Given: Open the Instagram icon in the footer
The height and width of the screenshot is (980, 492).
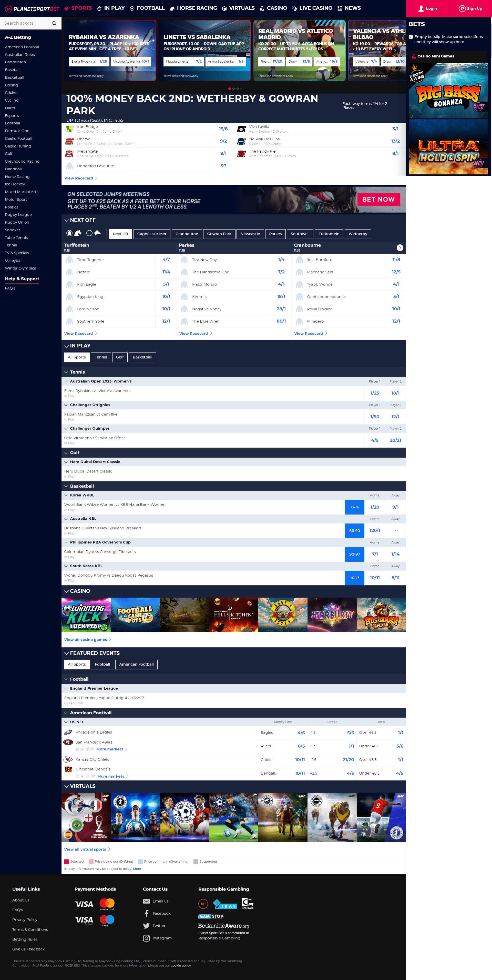Looking at the screenshot, I should 146,938.
